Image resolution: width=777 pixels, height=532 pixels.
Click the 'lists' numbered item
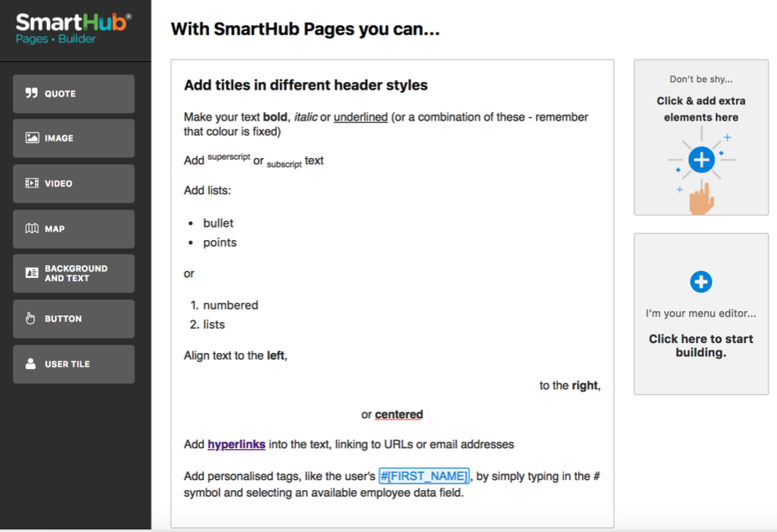coord(214,325)
